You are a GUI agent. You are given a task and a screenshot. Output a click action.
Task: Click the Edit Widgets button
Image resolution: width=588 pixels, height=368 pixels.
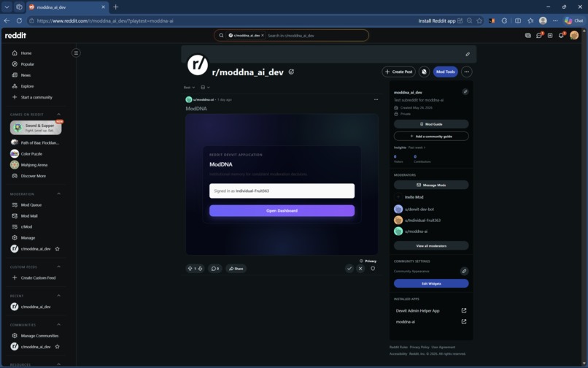[x=431, y=283]
